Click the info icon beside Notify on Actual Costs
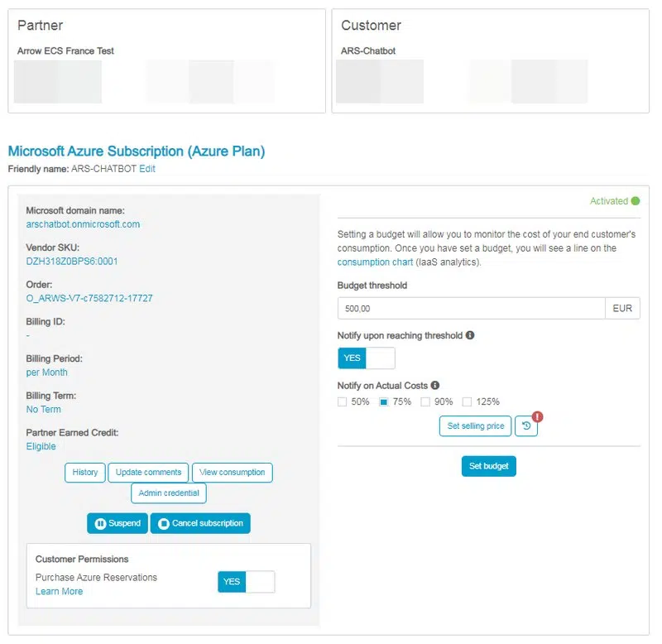Viewport: 662px width, 644px height. click(436, 385)
